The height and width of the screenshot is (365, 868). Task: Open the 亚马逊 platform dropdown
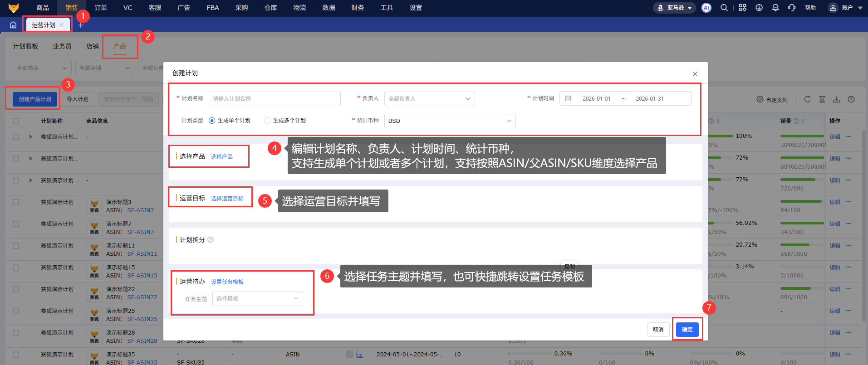pos(674,8)
